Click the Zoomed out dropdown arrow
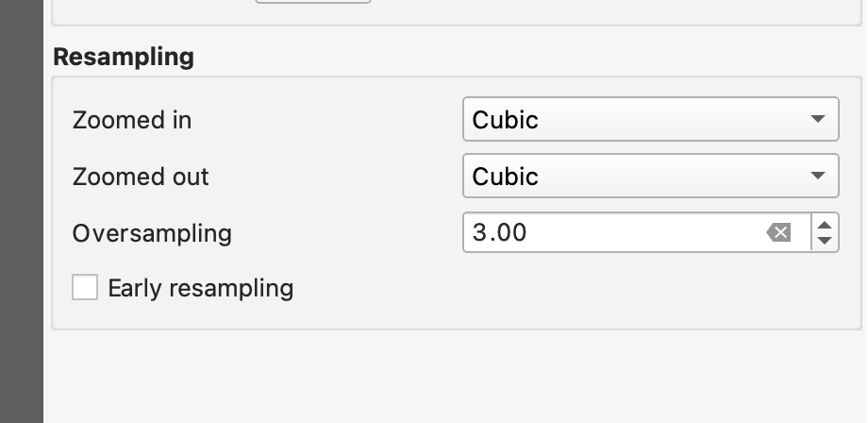868x423 pixels. coord(817,177)
